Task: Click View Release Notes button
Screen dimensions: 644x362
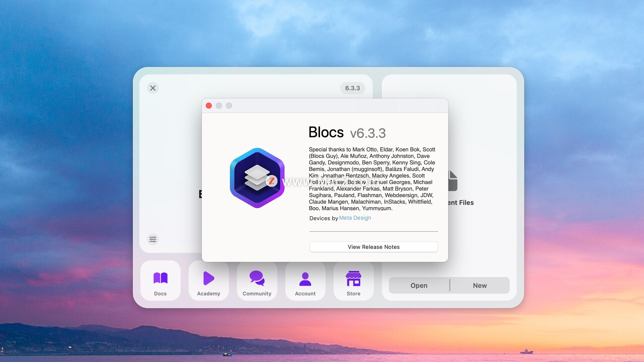Action: click(x=373, y=247)
